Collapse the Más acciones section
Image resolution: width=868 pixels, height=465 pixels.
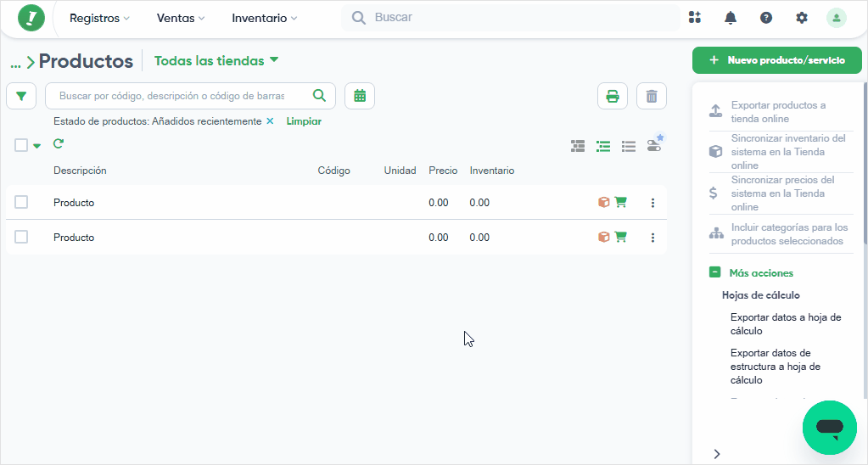(x=714, y=272)
